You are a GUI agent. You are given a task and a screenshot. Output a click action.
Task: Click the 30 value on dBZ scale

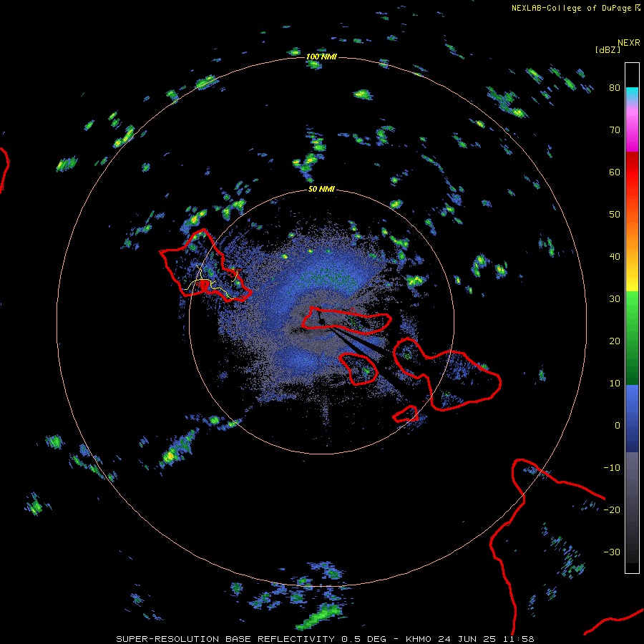click(x=615, y=299)
